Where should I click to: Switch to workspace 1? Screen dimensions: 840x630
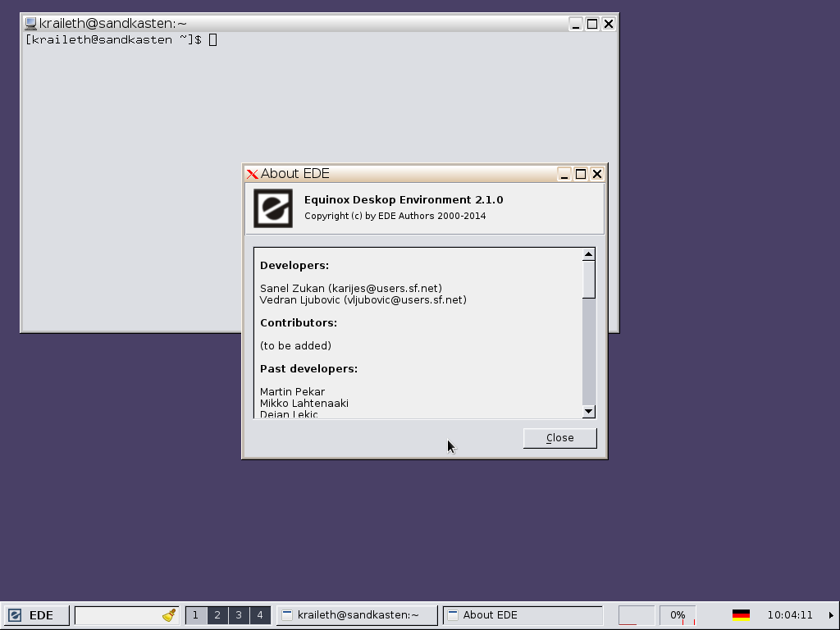pyautogui.click(x=195, y=615)
